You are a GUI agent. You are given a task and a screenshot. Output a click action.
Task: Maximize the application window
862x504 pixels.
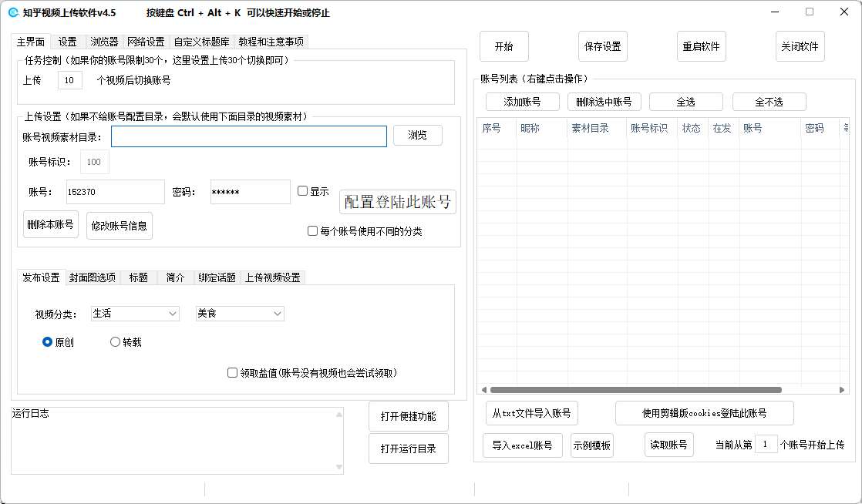[x=810, y=12]
